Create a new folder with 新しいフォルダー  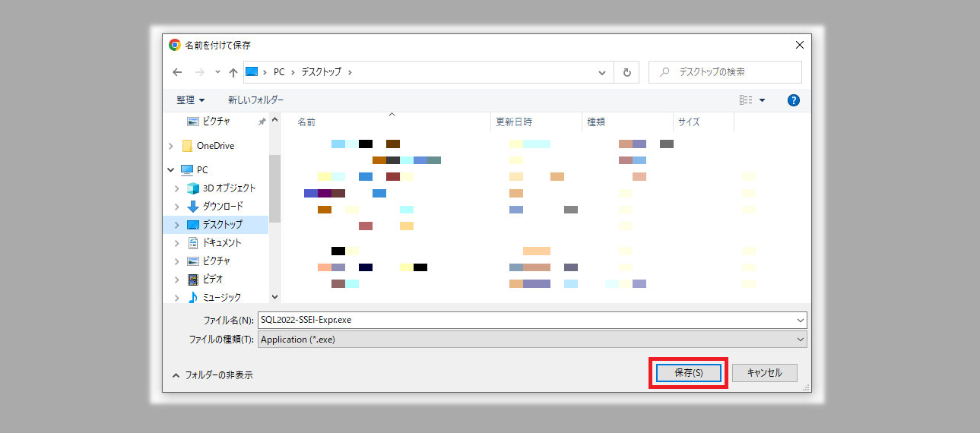(255, 100)
